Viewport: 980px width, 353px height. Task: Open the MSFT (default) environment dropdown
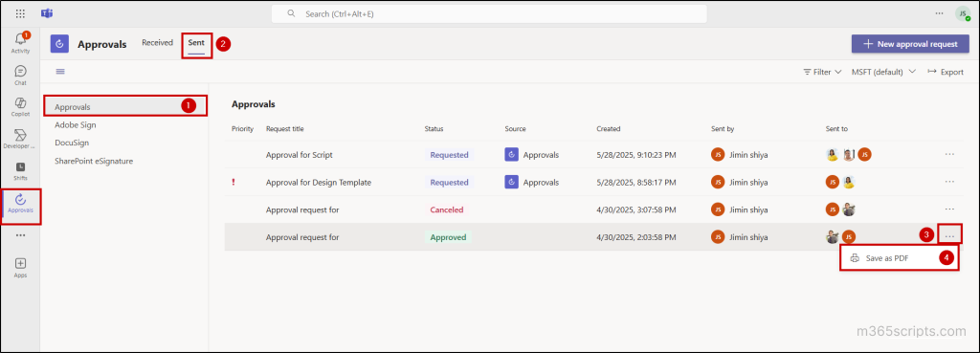[883, 72]
